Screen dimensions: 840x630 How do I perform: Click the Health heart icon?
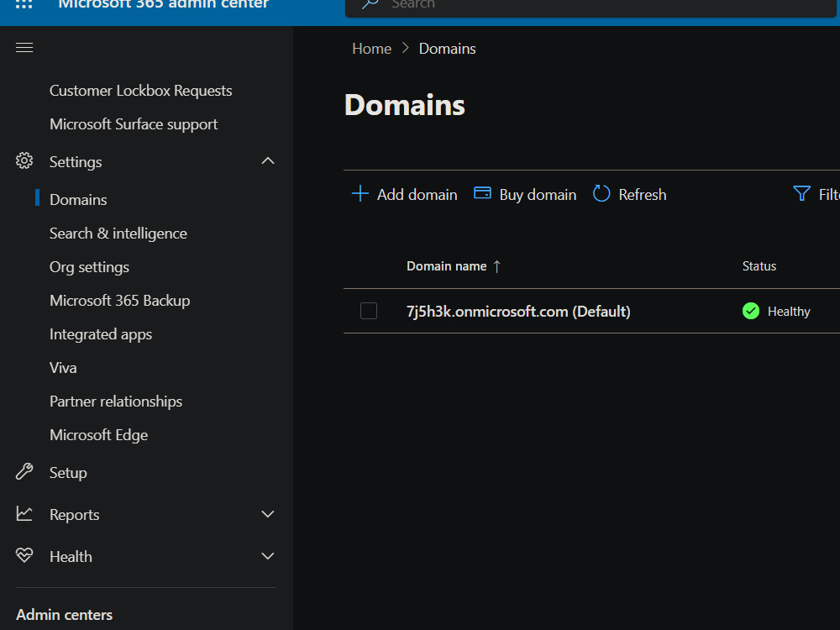pyautogui.click(x=24, y=556)
